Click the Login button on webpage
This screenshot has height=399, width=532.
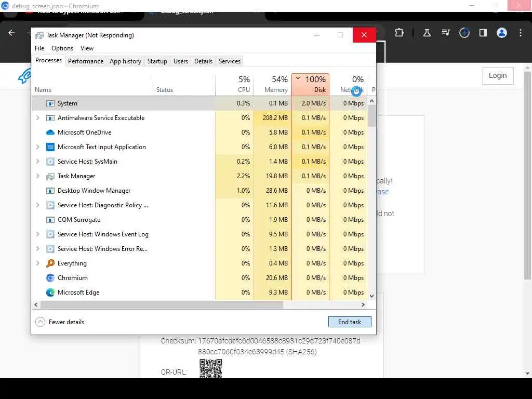(497, 76)
